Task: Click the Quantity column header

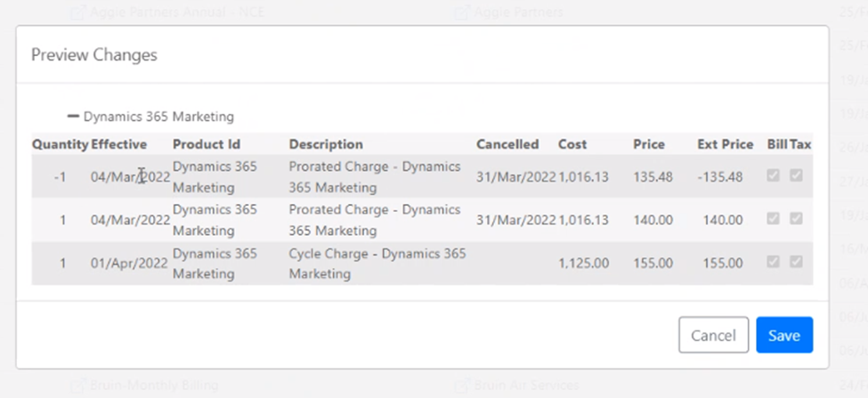Action: [60, 144]
